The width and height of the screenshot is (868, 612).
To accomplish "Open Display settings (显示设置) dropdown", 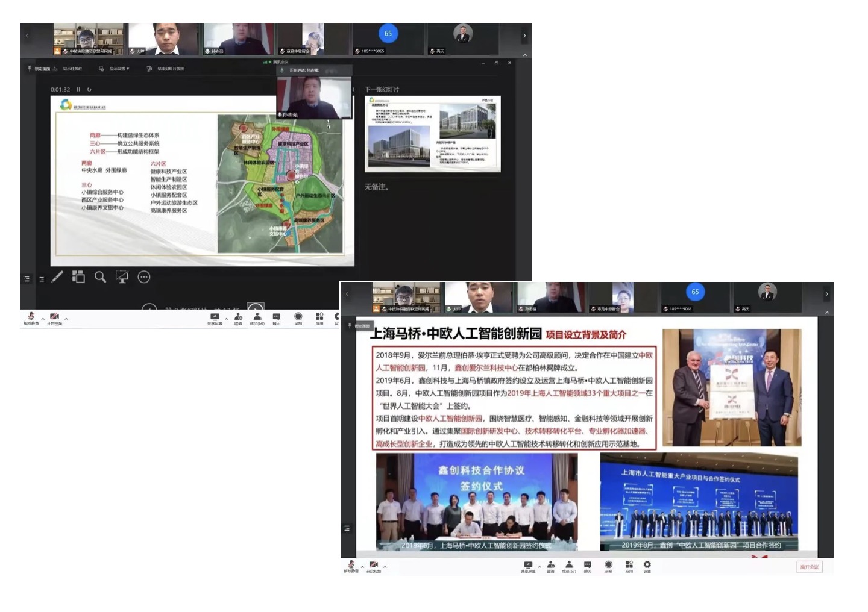I will [115, 69].
